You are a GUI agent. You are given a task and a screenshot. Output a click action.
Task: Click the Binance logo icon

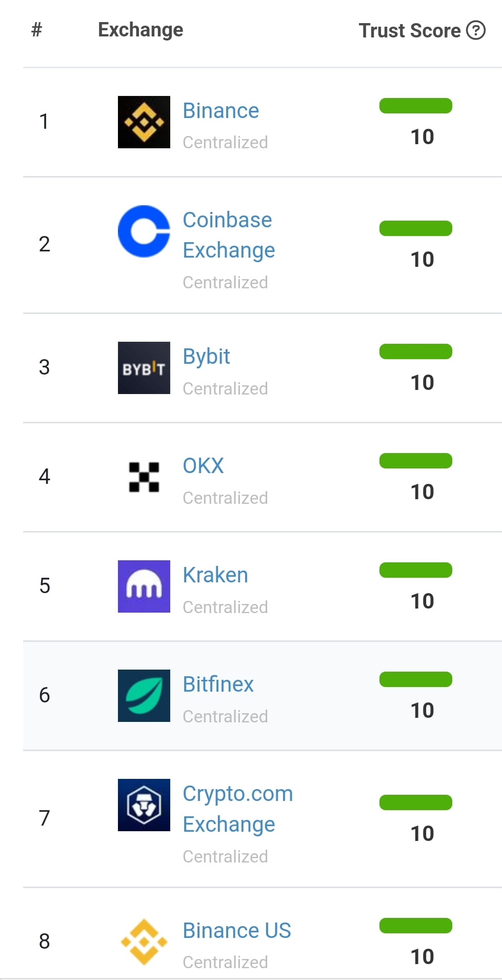point(144,122)
